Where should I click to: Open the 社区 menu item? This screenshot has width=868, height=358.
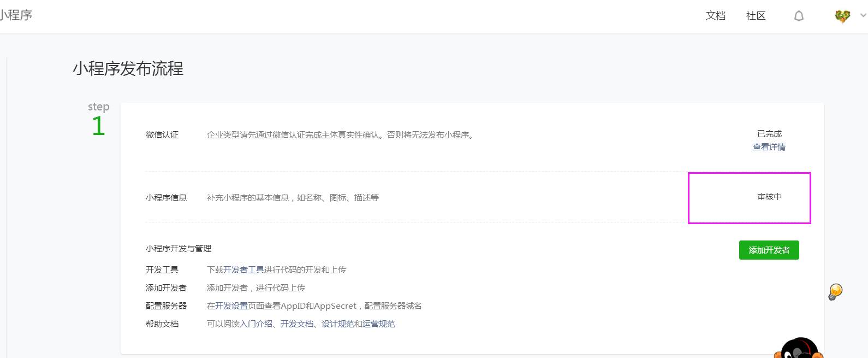click(x=756, y=16)
